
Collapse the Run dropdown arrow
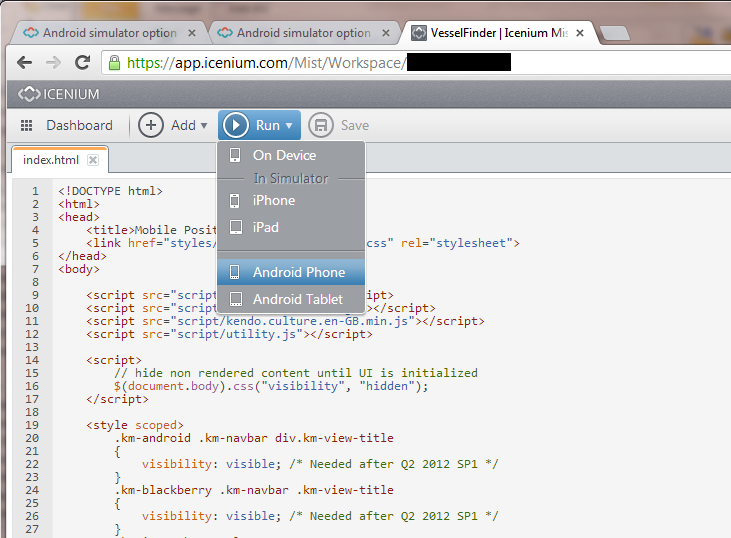tap(289, 125)
